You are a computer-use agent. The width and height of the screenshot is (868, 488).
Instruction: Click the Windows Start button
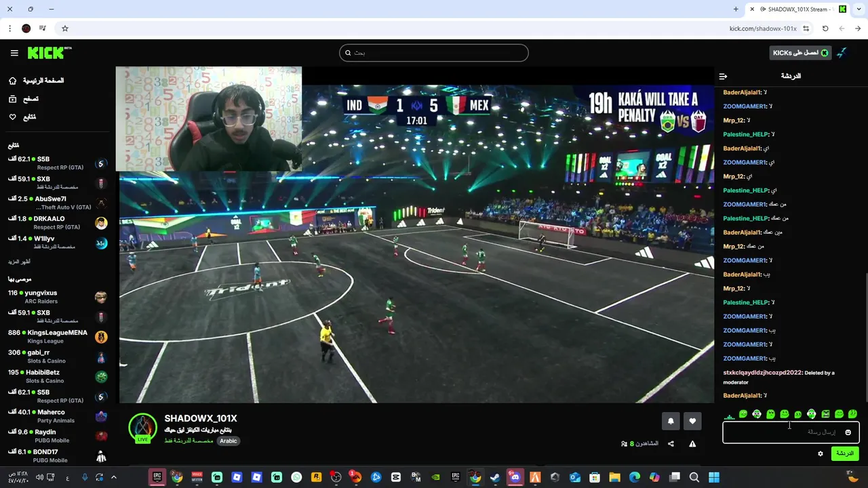(714, 477)
